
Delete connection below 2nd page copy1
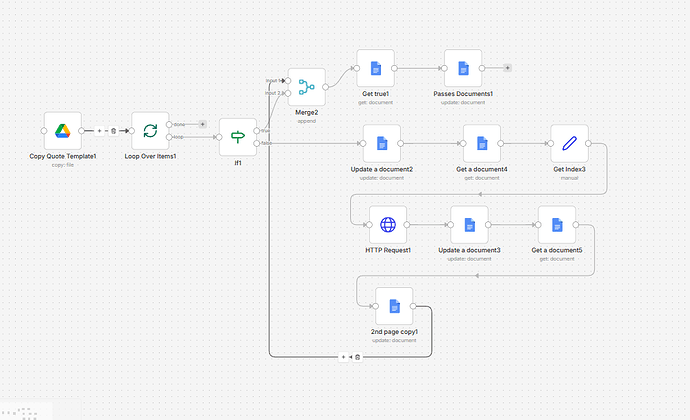pyautogui.click(x=357, y=357)
